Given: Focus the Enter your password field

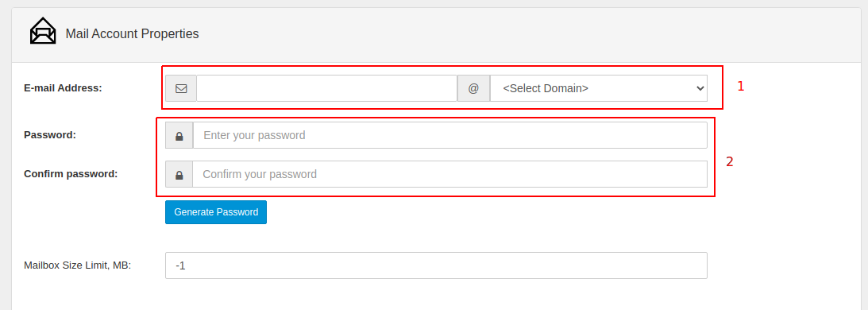Looking at the screenshot, I should tap(450, 135).
